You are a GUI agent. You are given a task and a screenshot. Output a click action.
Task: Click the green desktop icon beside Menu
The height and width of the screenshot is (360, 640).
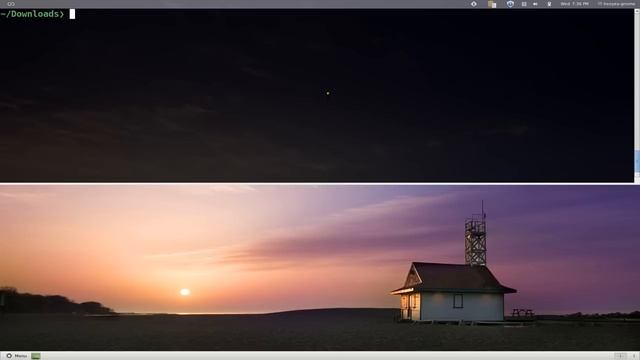[36, 356]
